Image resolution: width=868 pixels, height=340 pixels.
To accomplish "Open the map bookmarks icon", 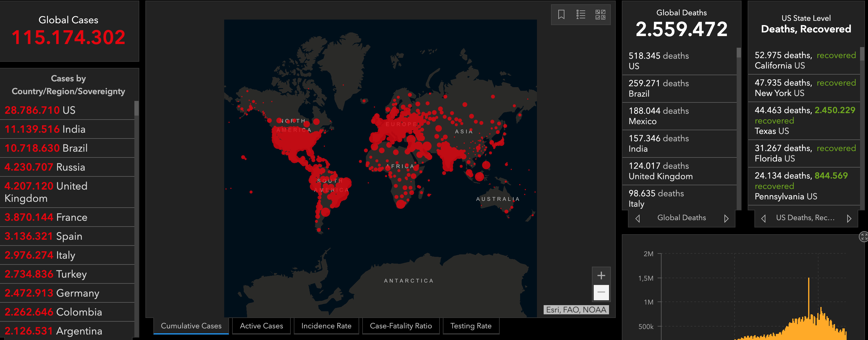I will [x=561, y=14].
